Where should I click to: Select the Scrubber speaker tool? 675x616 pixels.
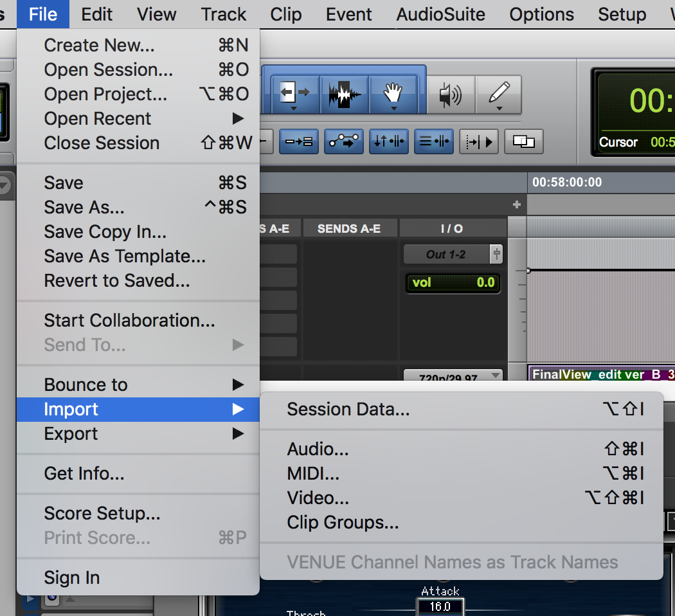click(451, 95)
